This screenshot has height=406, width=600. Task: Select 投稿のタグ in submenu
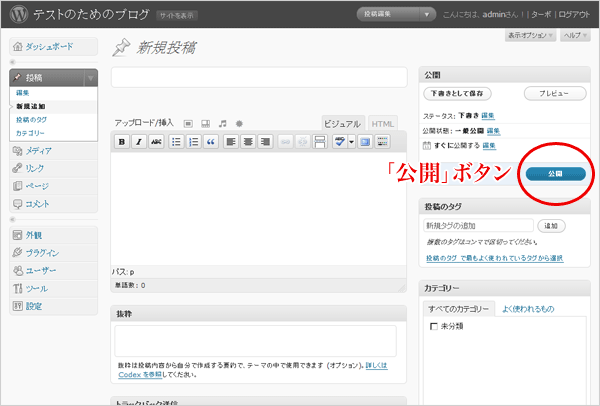point(31,120)
